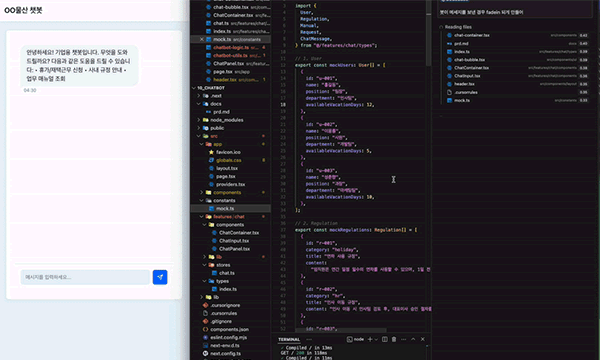Open eslint.config.mjs file
The height and width of the screenshot is (360, 600).
228,337
